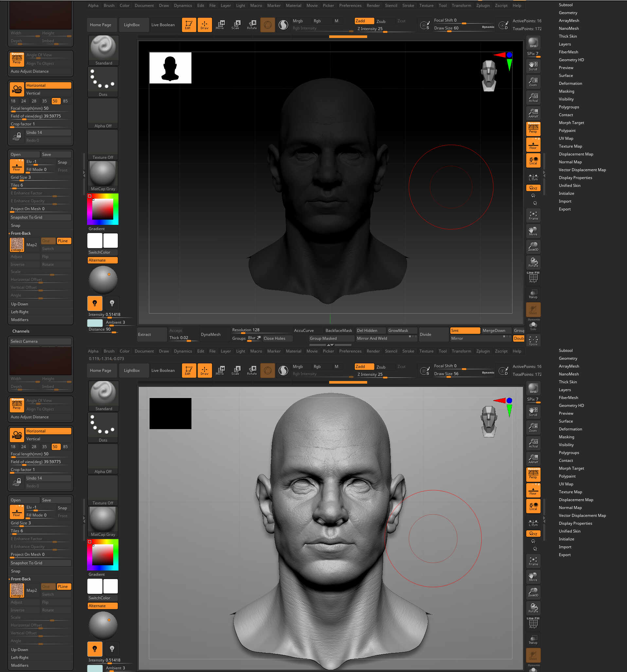
Task: Enable Live Boolean mode
Action: coord(163,25)
